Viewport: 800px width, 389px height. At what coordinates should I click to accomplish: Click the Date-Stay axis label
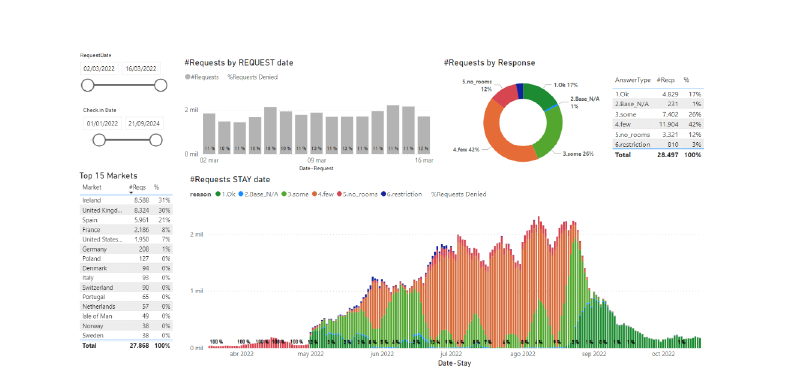click(454, 363)
